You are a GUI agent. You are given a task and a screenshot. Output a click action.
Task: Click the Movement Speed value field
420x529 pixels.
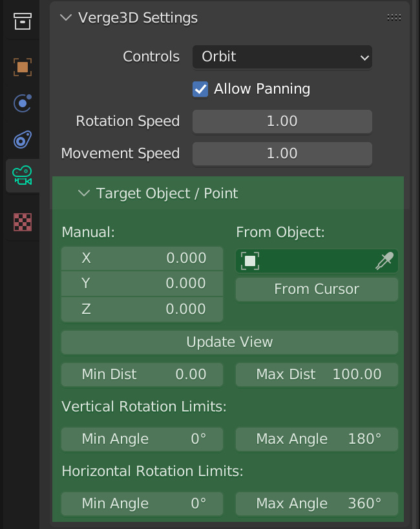point(282,154)
